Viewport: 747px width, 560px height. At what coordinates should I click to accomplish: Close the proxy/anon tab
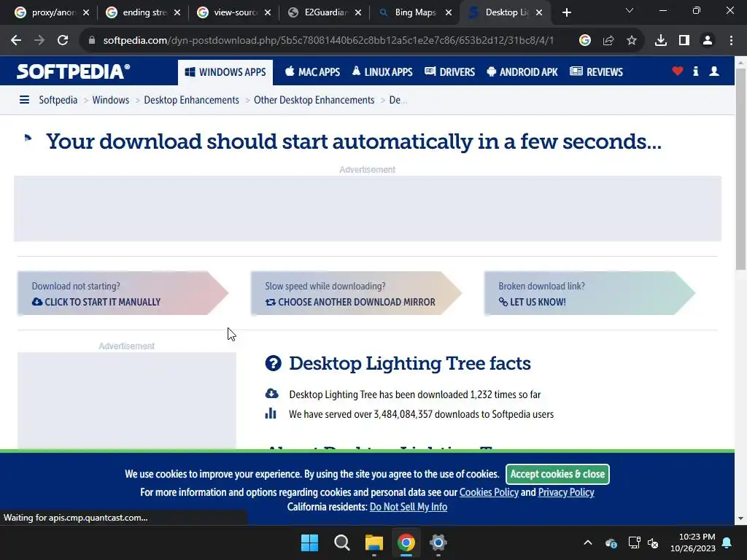tap(86, 12)
